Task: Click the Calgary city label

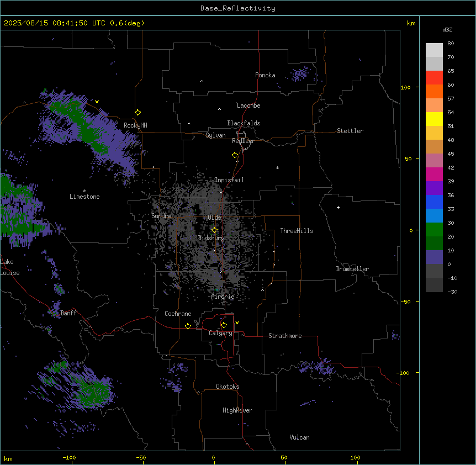Action: tap(220, 333)
